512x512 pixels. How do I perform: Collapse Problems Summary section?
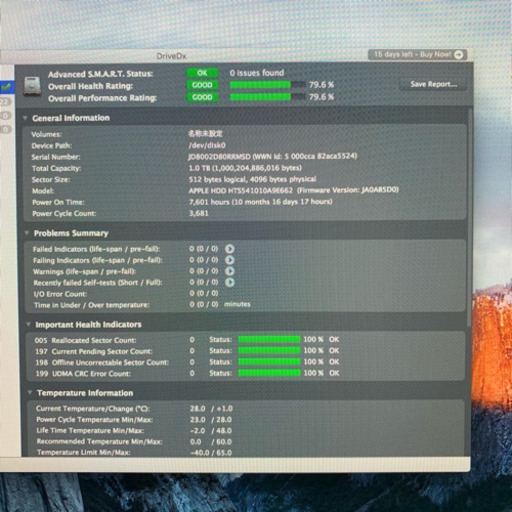pyautogui.click(x=27, y=233)
